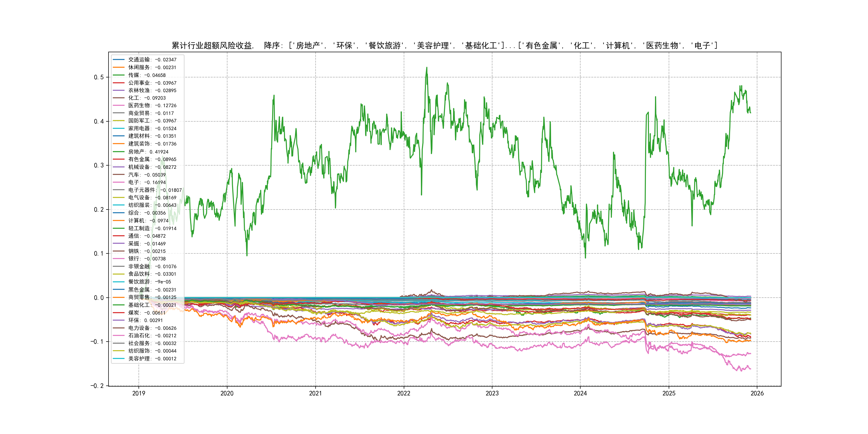Click the 2026 x-axis tick label
The image size is (868, 434).
[757, 393]
